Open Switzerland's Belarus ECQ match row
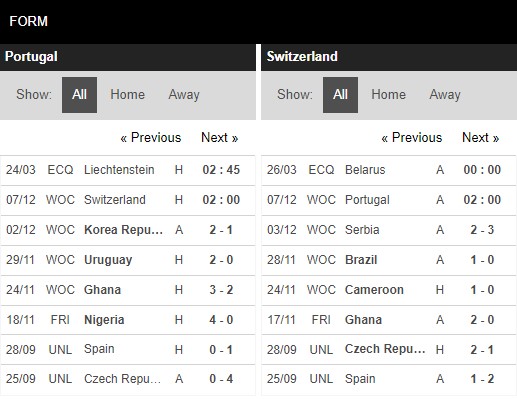The width and height of the screenshot is (517, 399). [389, 170]
